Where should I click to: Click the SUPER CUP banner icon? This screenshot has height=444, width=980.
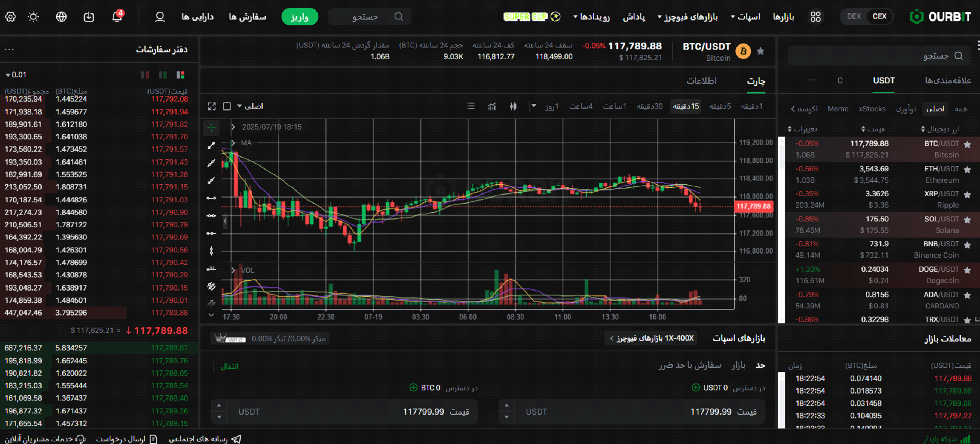click(x=532, y=17)
